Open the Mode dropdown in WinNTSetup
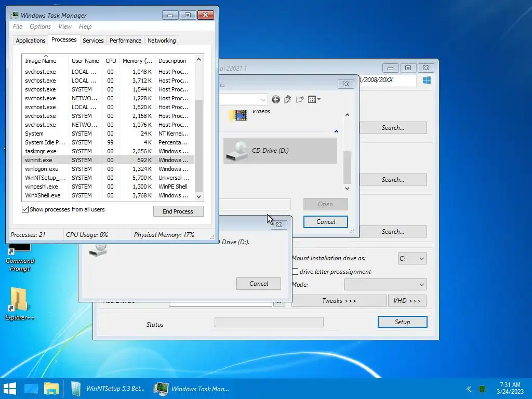 [x=385, y=284]
